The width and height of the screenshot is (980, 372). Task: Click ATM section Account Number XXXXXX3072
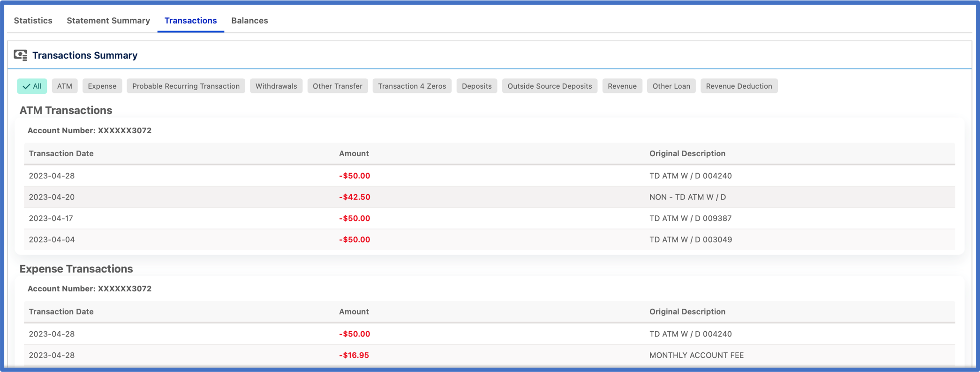[90, 130]
